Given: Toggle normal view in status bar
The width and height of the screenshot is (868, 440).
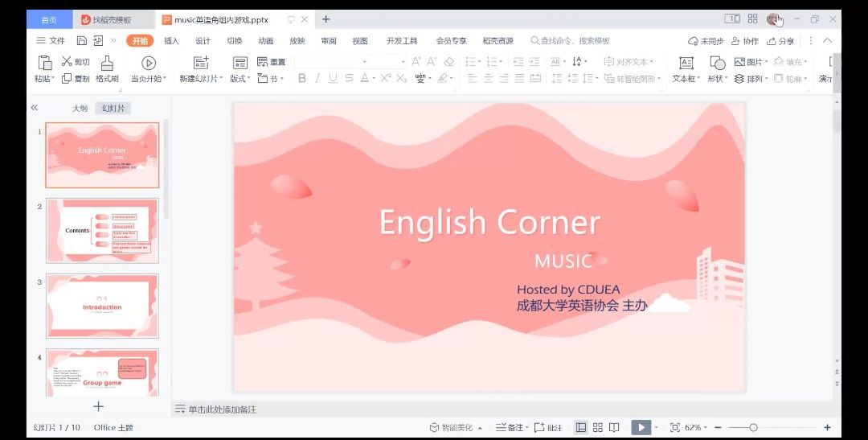Looking at the screenshot, I should [580, 428].
